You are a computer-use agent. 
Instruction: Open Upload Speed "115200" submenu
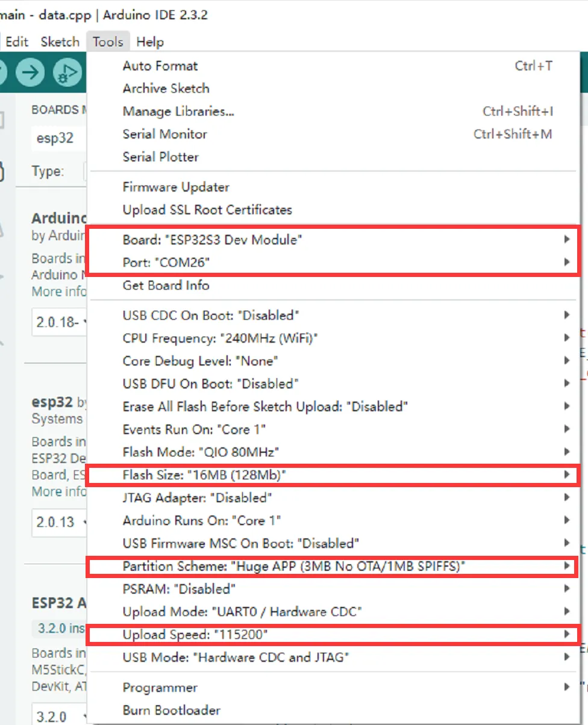pos(334,635)
